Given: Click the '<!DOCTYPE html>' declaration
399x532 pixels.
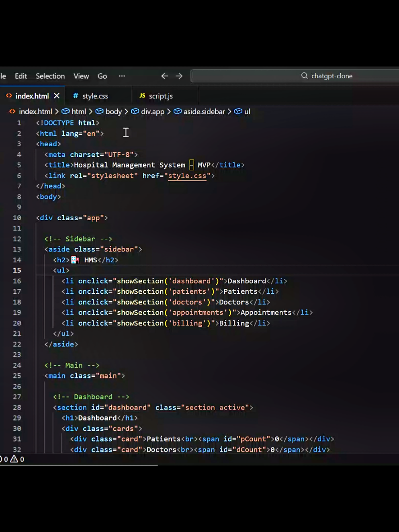Looking at the screenshot, I should click(68, 123).
